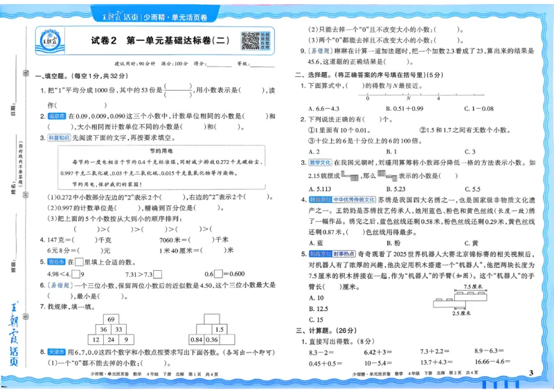
Task: Click option A. 6.6−4.3
Action: [324, 109]
